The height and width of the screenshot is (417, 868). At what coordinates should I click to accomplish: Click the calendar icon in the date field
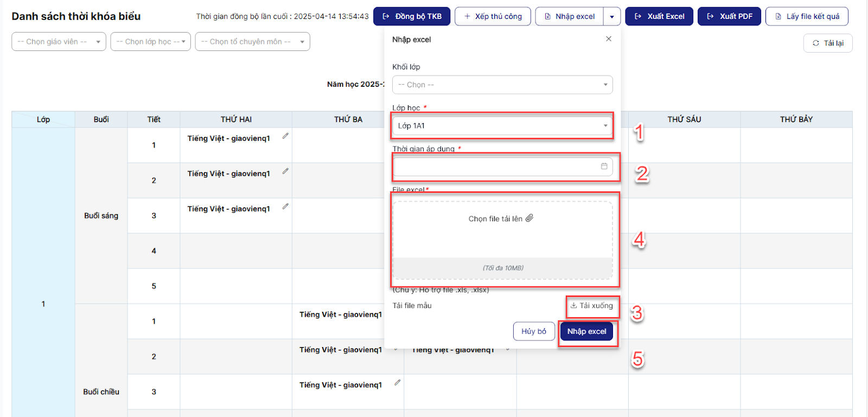click(x=604, y=166)
